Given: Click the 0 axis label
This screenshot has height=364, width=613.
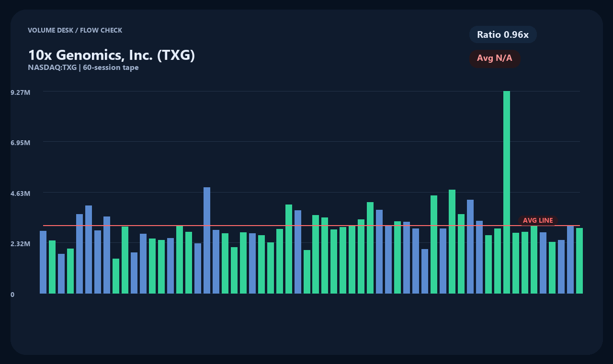Looking at the screenshot, I should tap(12, 294).
